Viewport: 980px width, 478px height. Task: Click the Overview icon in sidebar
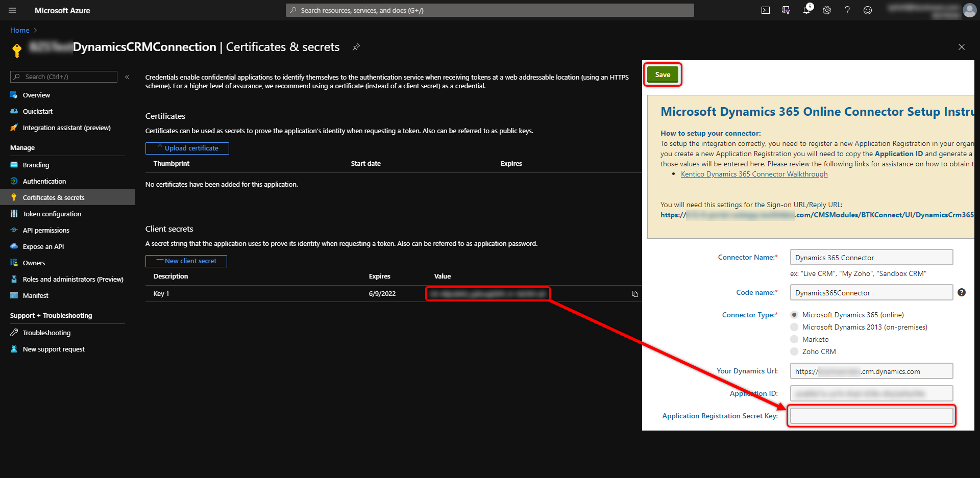click(14, 95)
